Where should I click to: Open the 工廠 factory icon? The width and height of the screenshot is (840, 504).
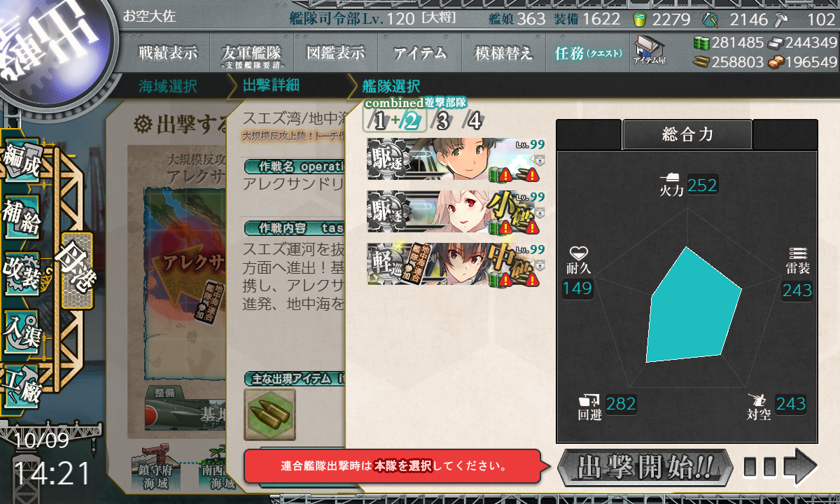point(22,384)
